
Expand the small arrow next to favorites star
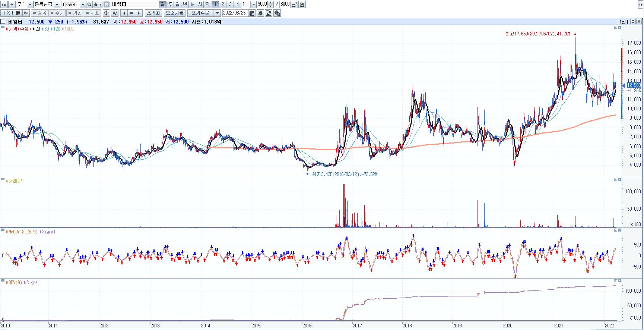click(100, 4)
